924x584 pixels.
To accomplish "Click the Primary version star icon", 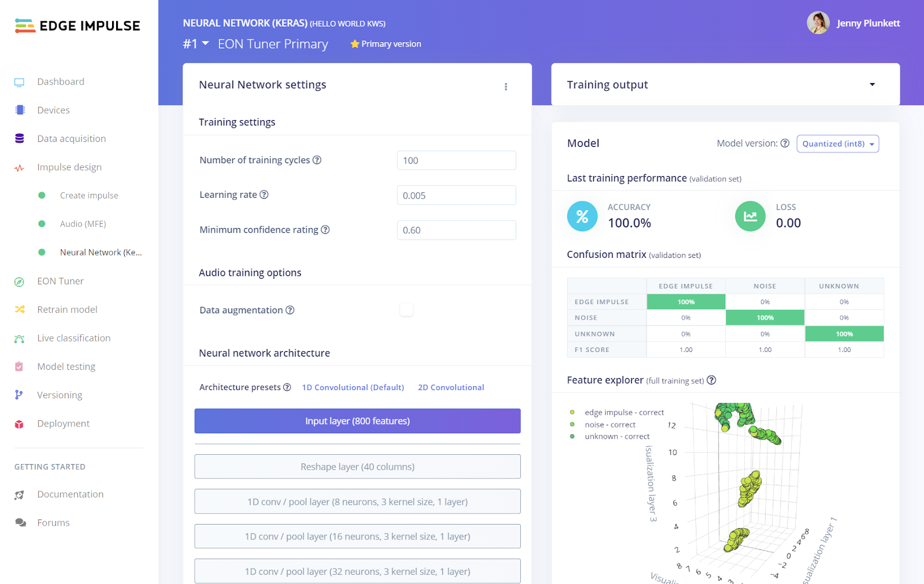I will click(x=355, y=44).
